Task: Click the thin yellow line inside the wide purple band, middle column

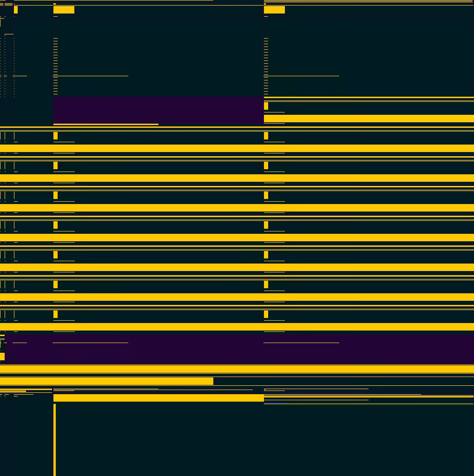Action: (91, 343)
